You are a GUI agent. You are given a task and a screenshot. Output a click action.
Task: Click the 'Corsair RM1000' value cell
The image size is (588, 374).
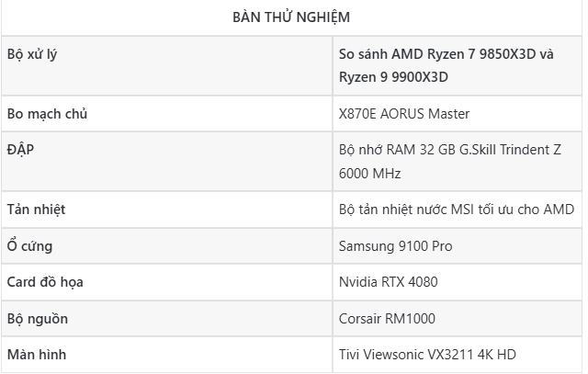point(387,318)
